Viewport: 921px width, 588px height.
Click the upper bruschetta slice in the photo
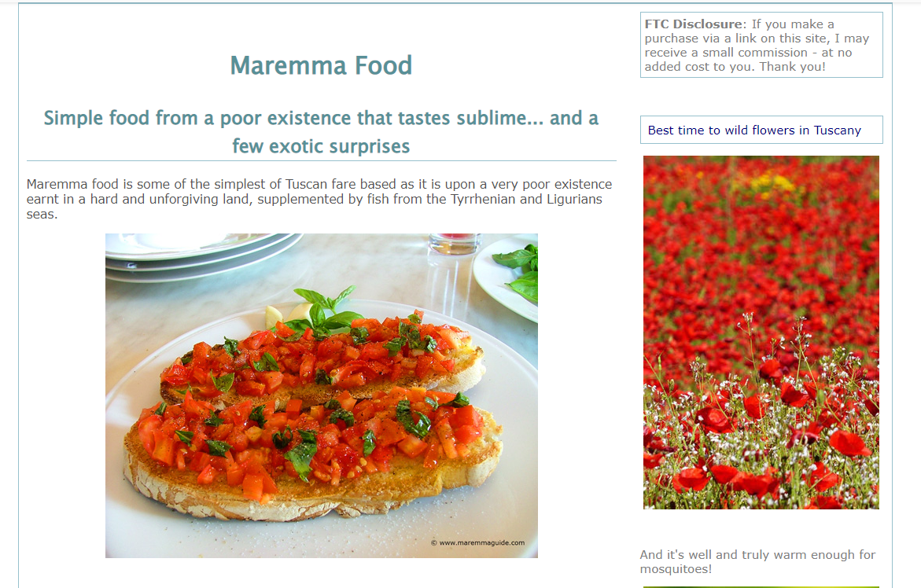[322, 358]
